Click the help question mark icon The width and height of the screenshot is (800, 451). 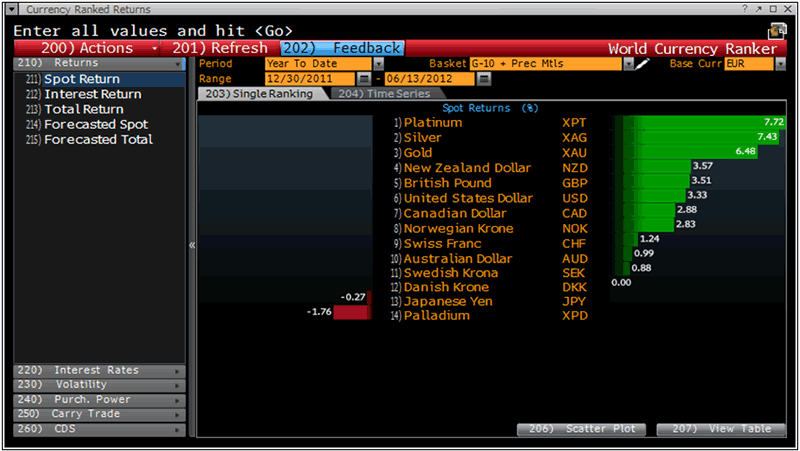pos(745,9)
